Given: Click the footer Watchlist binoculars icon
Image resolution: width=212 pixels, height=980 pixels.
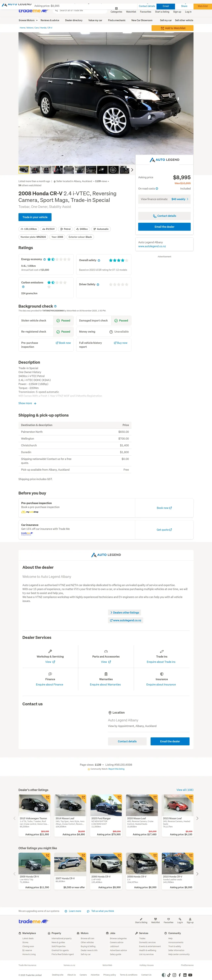Looking at the screenshot, I should click(155, 919).
